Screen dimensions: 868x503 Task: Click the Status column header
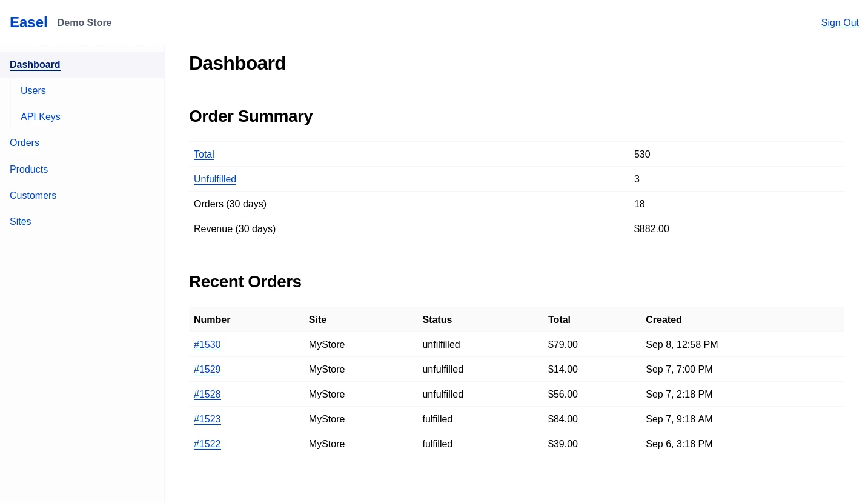(437, 320)
